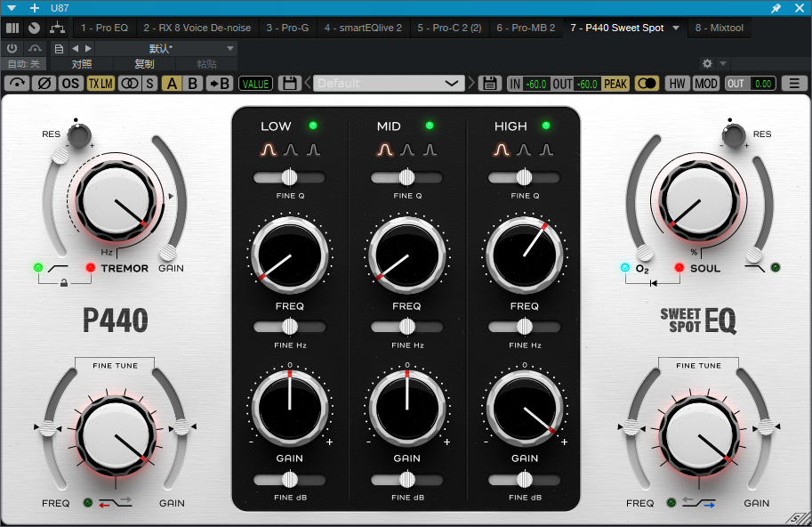The image size is (812, 527).
Task: Pin the plugin window
Action: tap(776, 8)
